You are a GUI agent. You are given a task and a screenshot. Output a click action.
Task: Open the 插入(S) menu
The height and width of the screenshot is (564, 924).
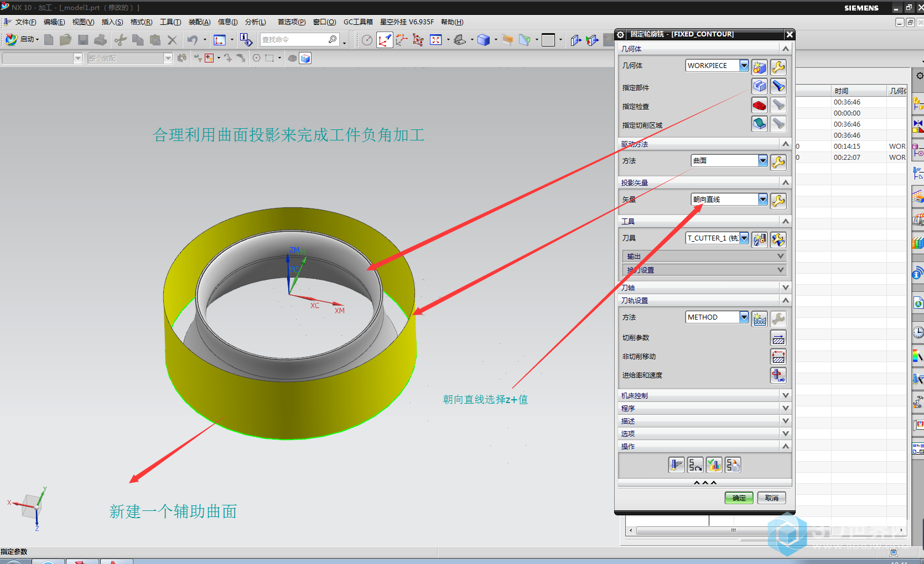coord(112,22)
